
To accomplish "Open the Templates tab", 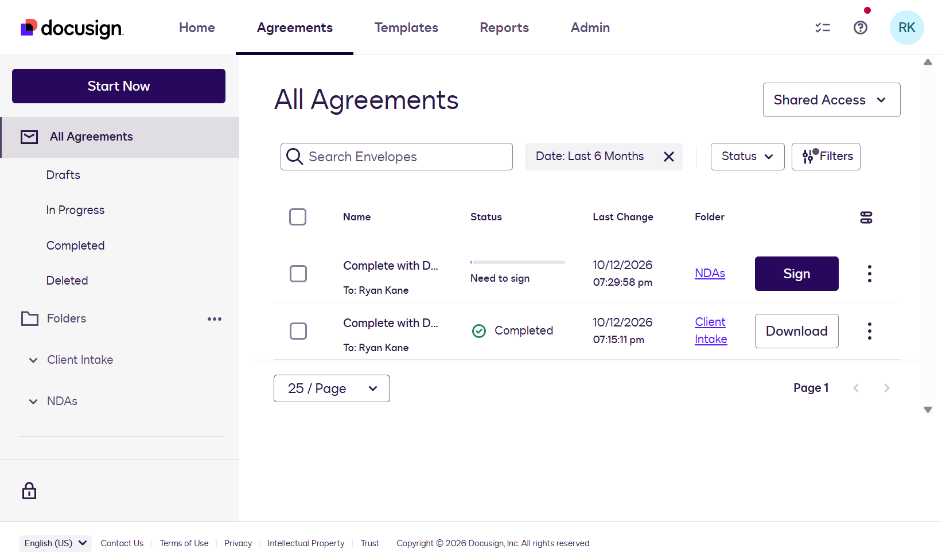I will (x=406, y=28).
